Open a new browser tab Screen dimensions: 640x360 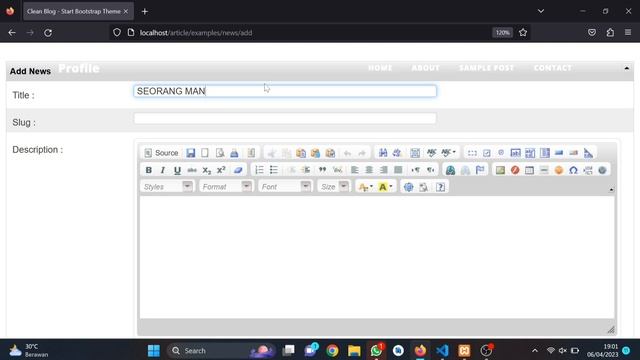click(x=144, y=11)
